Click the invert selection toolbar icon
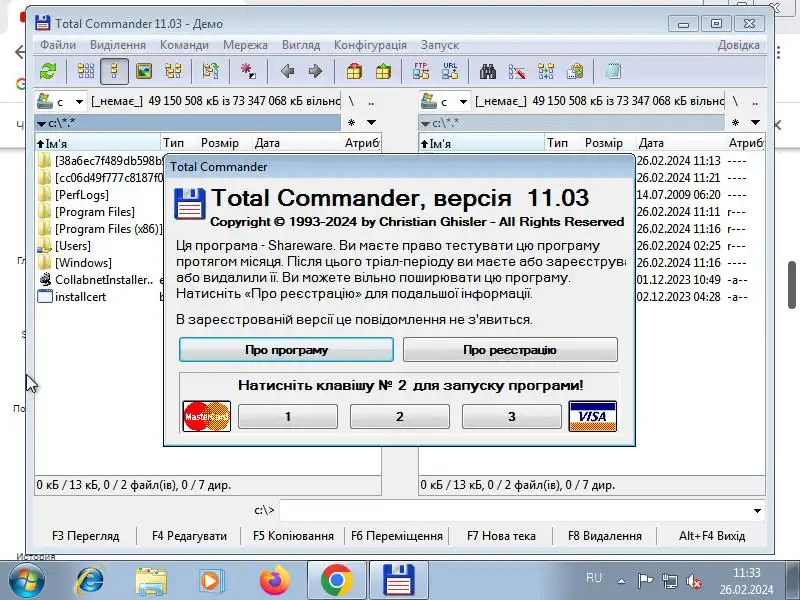Image resolution: width=800 pixels, height=600 pixels. point(210,71)
